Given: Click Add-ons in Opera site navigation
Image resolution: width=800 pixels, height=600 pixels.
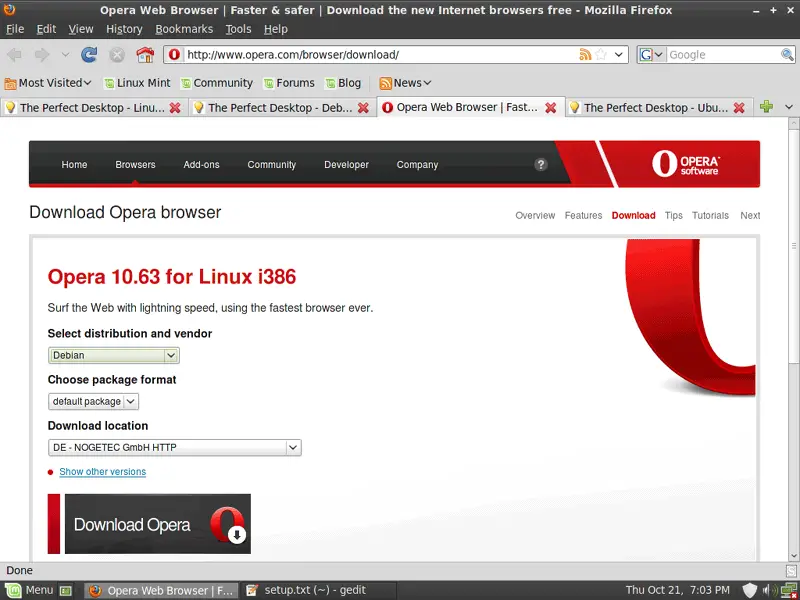Looking at the screenshot, I should click(202, 165).
